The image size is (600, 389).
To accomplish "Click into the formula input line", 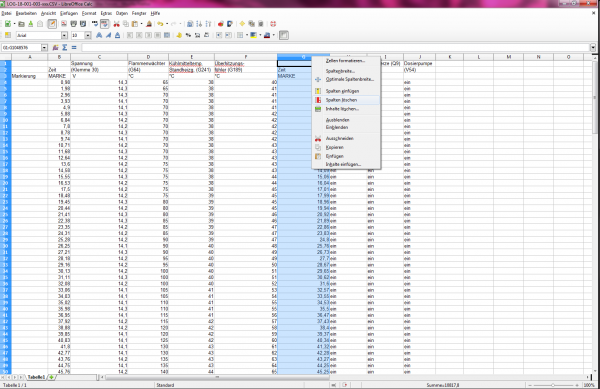I will (335, 47).
